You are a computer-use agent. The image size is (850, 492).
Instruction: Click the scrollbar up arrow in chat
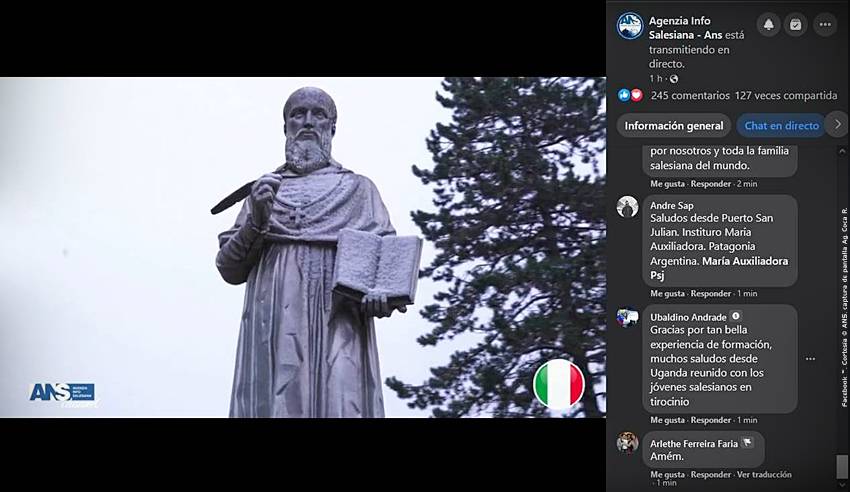tap(842, 152)
